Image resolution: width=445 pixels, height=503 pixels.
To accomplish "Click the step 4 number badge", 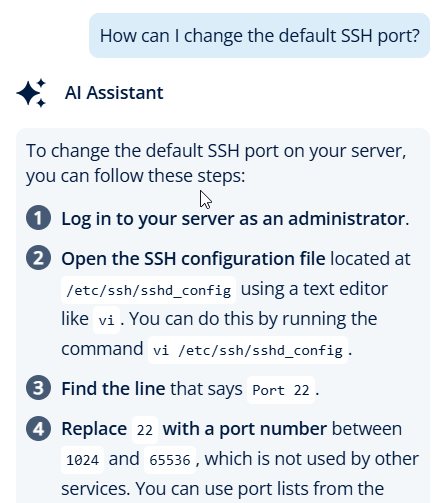I will [38, 428].
